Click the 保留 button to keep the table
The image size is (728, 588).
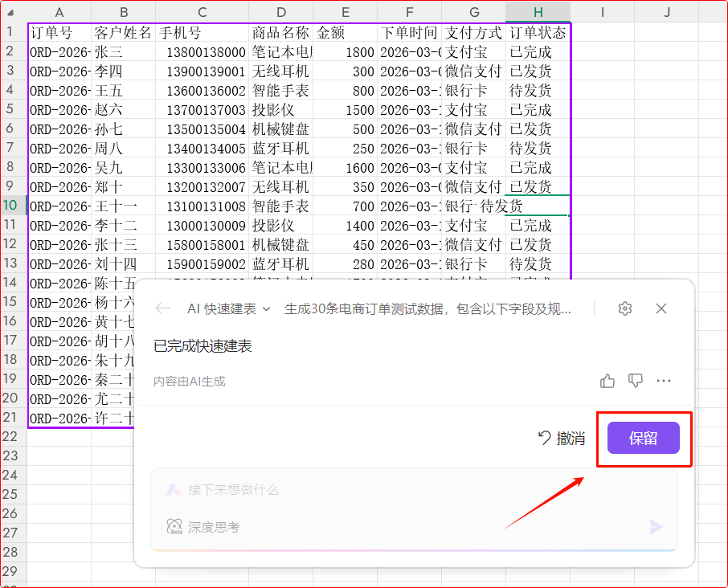pyautogui.click(x=644, y=439)
